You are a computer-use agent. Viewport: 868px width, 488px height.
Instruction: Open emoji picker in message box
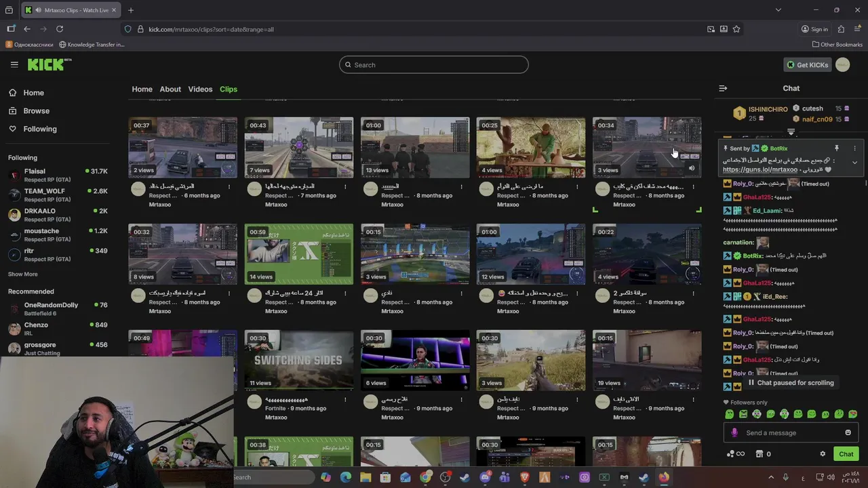tap(848, 432)
